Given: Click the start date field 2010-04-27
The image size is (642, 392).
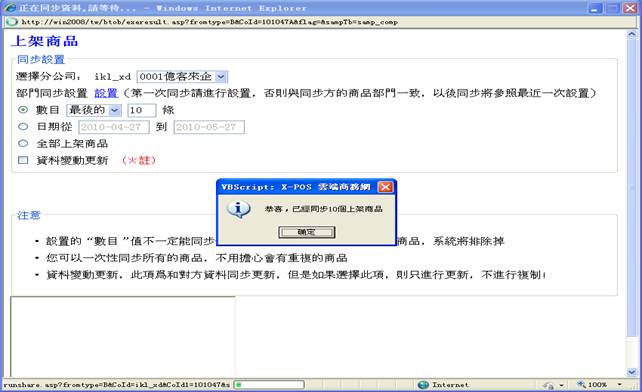Looking at the screenshot, I should 114,127.
